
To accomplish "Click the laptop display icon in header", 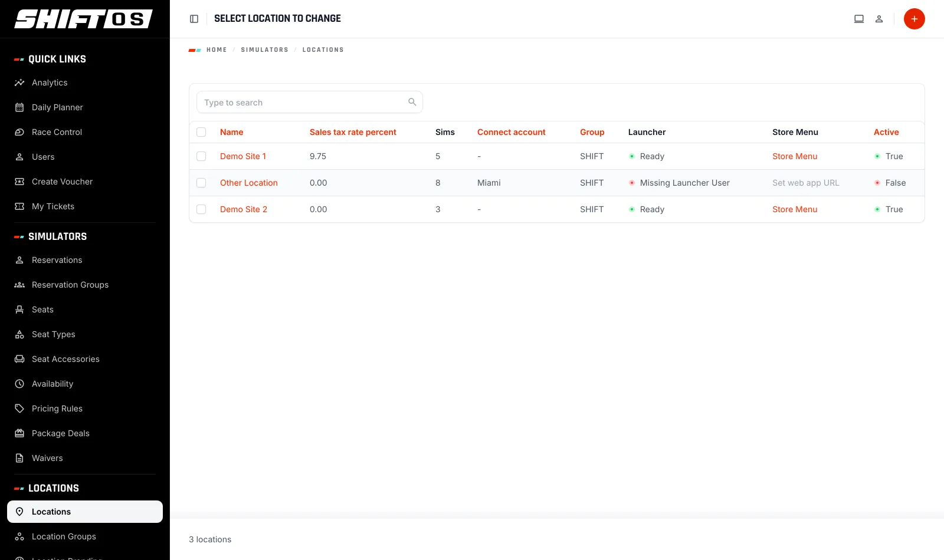I will (859, 19).
